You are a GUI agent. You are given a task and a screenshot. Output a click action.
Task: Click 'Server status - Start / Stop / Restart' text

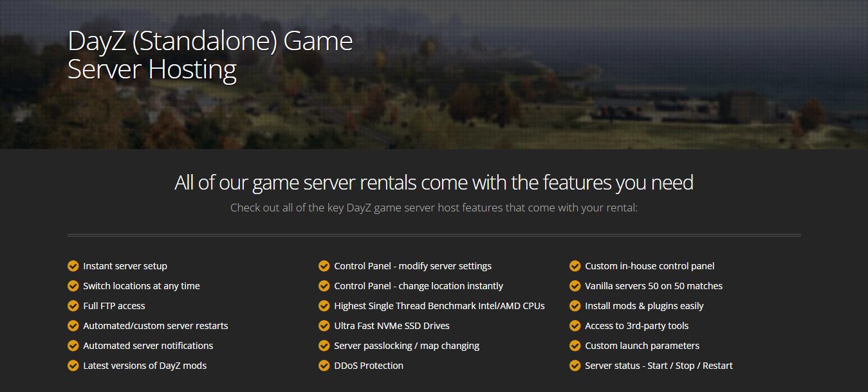(659, 366)
